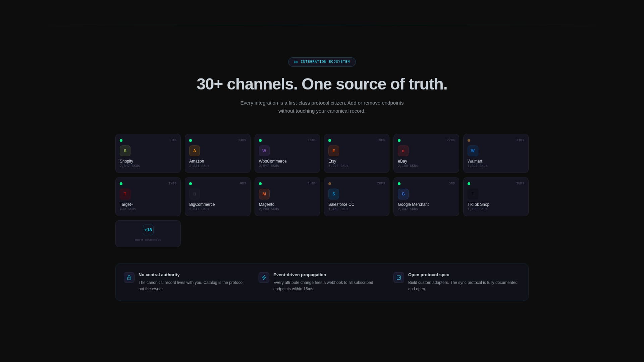
Task: Click the Event-driven propagation heading
Action: tap(300, 275)
